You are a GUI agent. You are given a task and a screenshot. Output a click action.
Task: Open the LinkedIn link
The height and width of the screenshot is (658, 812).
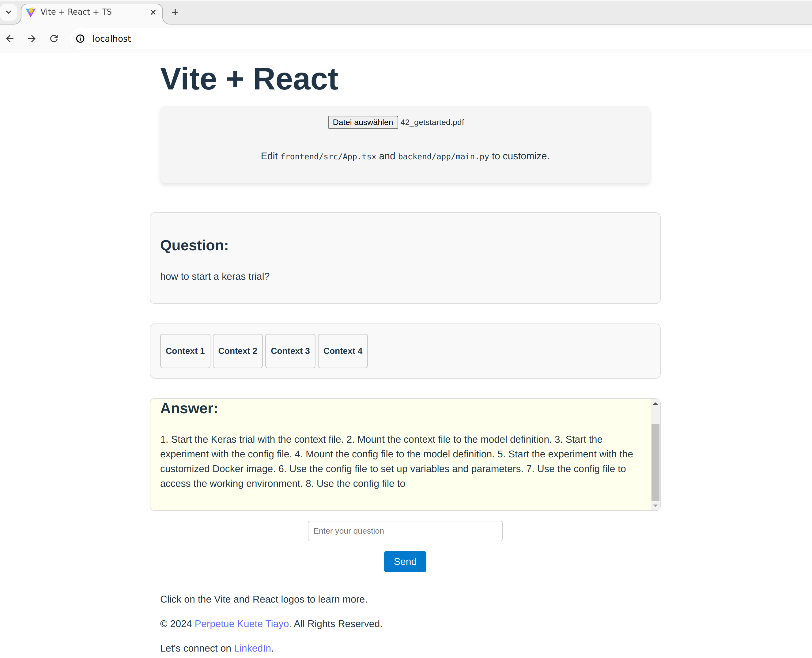coord(252,648)
